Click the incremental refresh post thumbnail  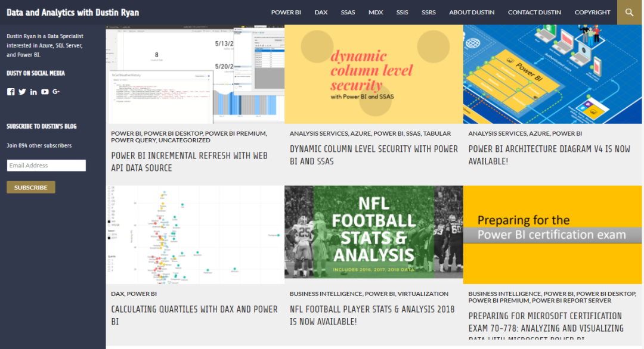click(x=195, y=74)
